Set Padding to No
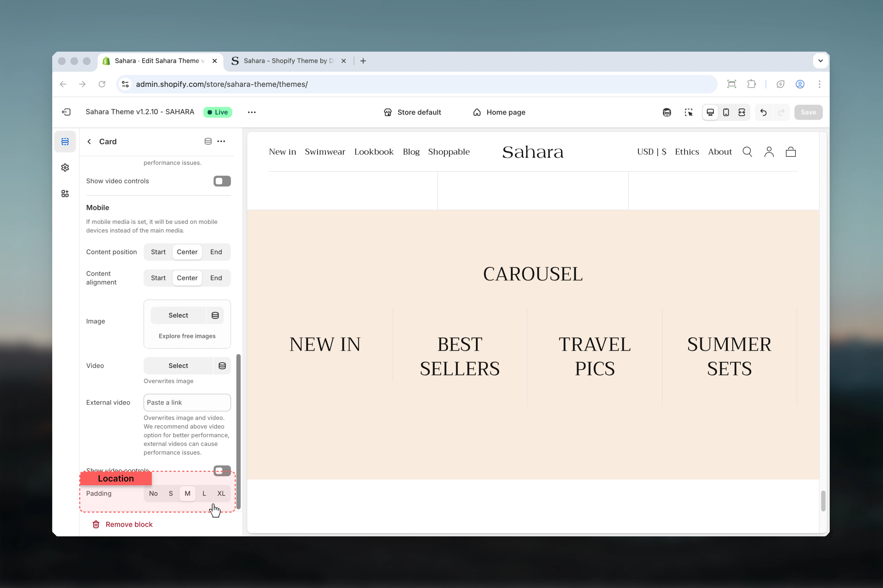Image resolution: width=883 pixels, height=588 pixels. [x=153, y=494]
